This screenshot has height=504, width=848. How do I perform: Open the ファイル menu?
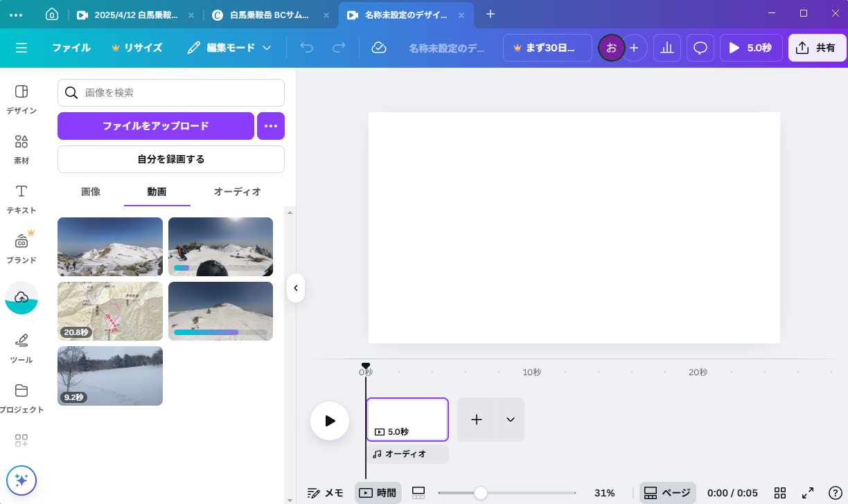(x=71, y=48)
